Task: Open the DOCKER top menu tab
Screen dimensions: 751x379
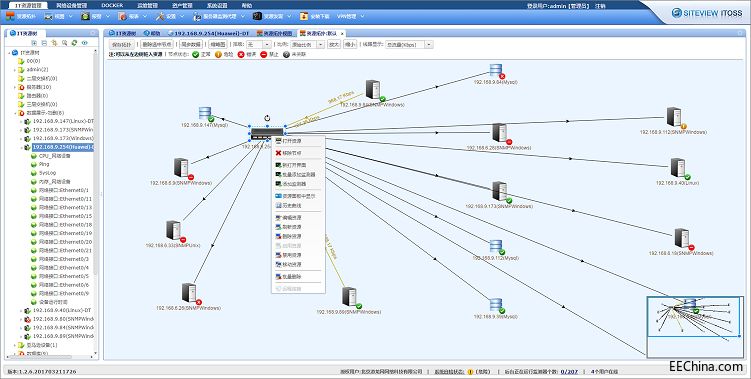Action: click(x=112, y=5)
